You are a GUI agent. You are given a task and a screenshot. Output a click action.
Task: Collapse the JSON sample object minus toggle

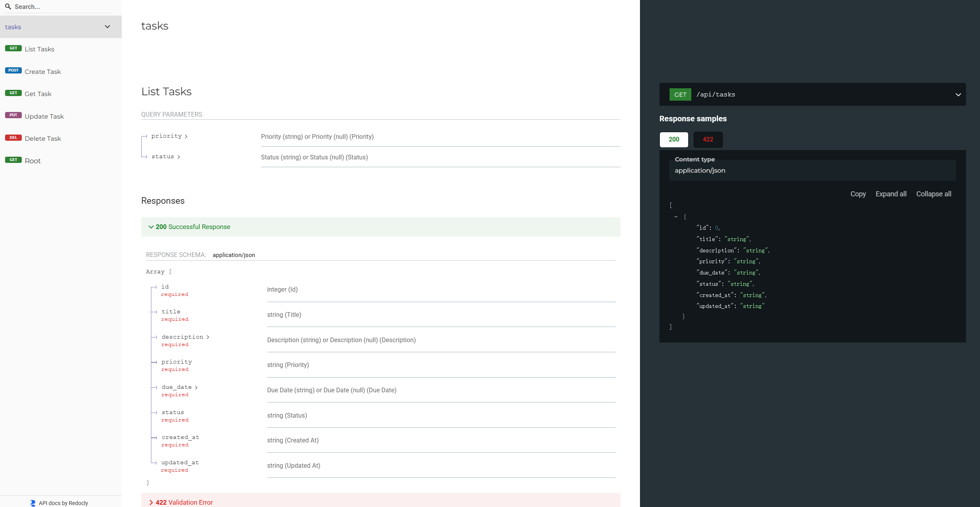pyautogui.click(x=676, y=217)
